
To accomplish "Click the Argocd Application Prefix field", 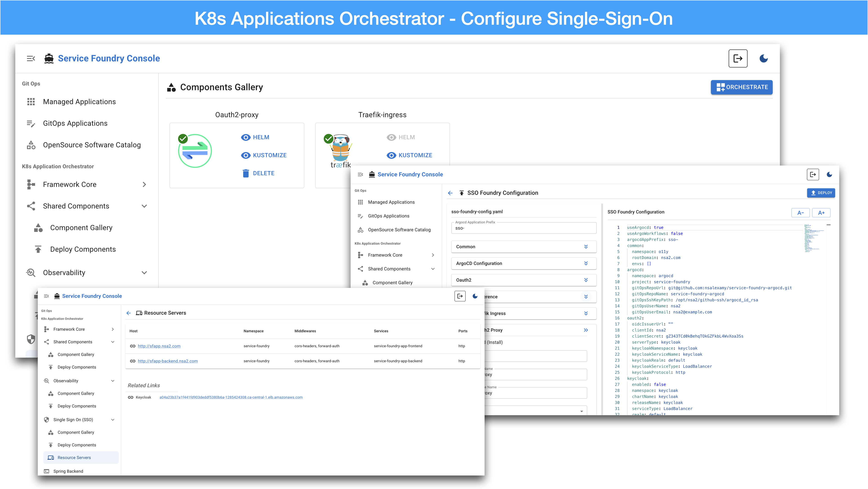I will tap(524, 228).
